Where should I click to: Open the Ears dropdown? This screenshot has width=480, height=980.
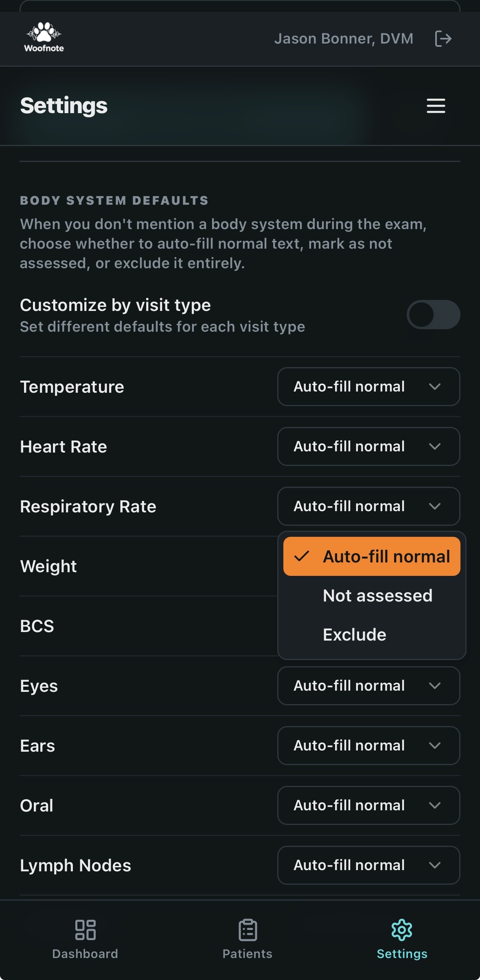[368, 746]
